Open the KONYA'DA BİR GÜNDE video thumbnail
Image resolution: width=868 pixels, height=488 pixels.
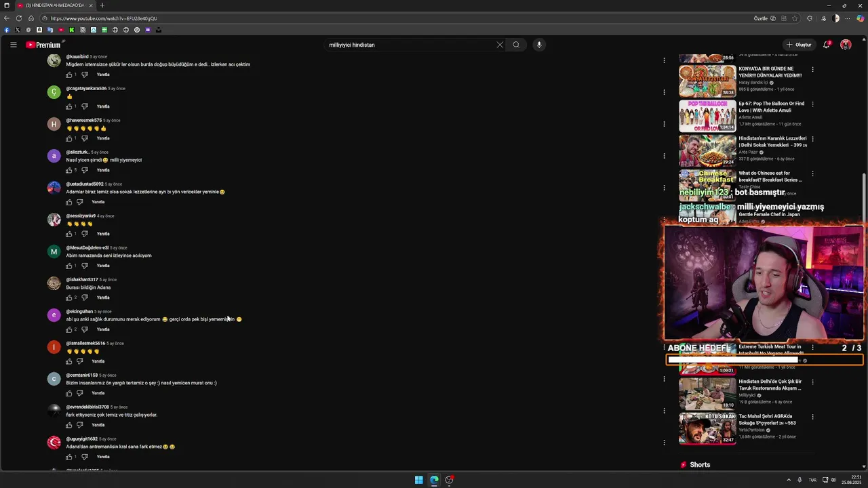[x=707, y=81]
